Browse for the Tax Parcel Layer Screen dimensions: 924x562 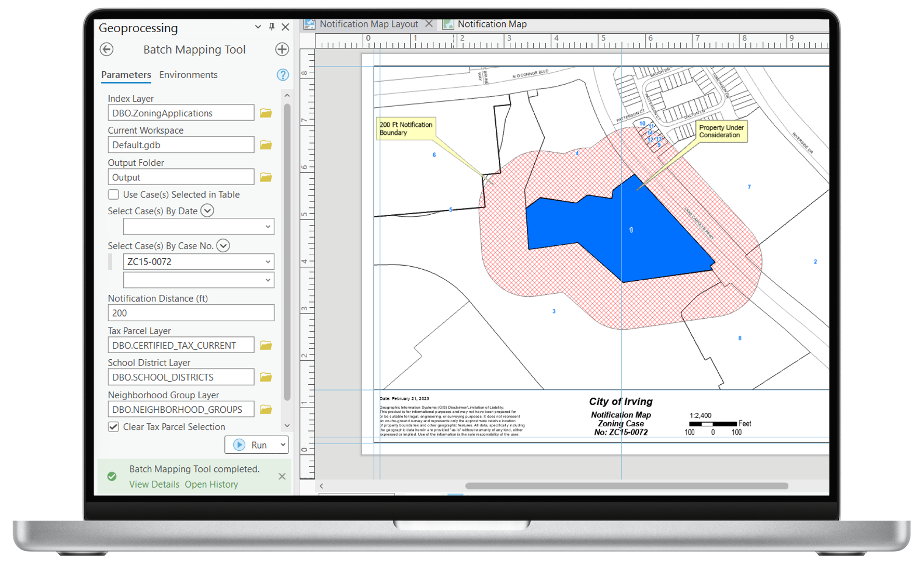pyautogui.click(x=266, y=345)
